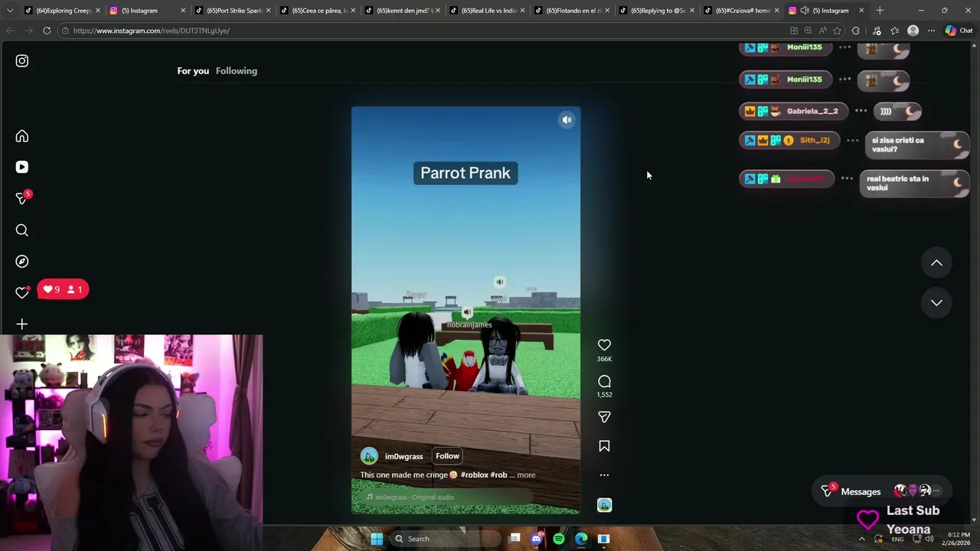The height and width of the screenshot is (551, 980).
Task: Switch to the 'Exploring Creepy' browser tab
Action: [62, 11]
